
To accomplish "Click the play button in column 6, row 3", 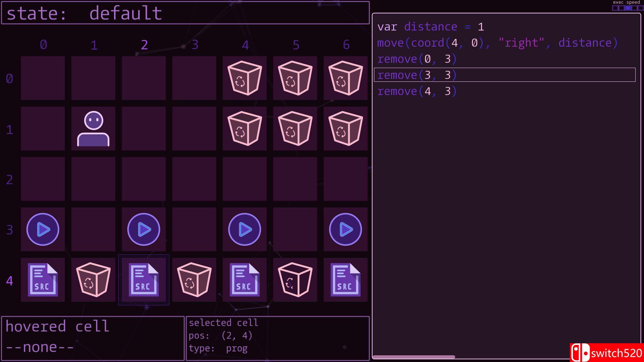I will click(345, 230).
